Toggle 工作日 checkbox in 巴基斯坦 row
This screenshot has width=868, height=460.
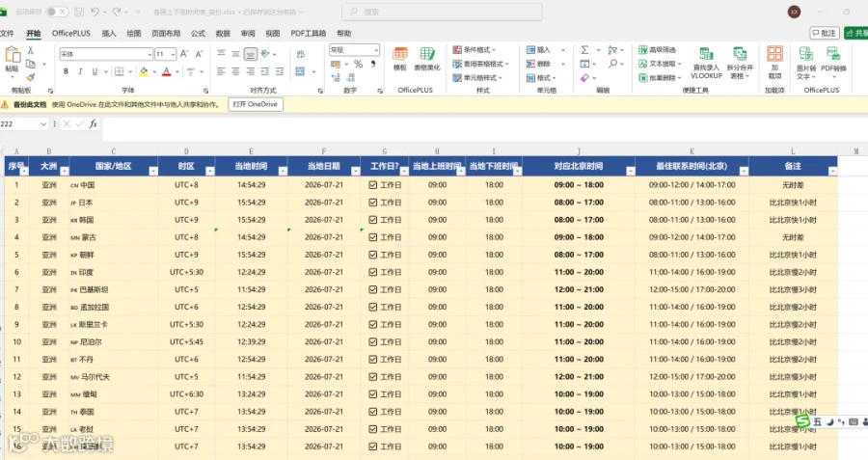tap(372, 289)
